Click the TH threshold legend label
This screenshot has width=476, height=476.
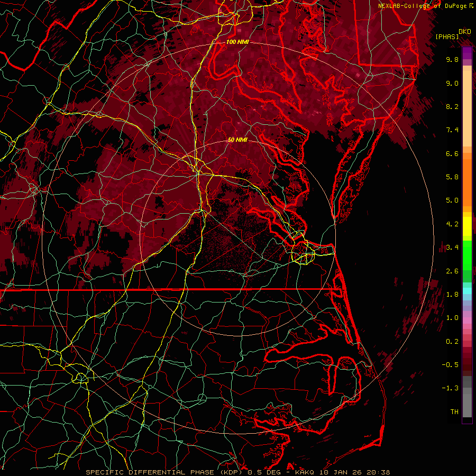(454, 412)
